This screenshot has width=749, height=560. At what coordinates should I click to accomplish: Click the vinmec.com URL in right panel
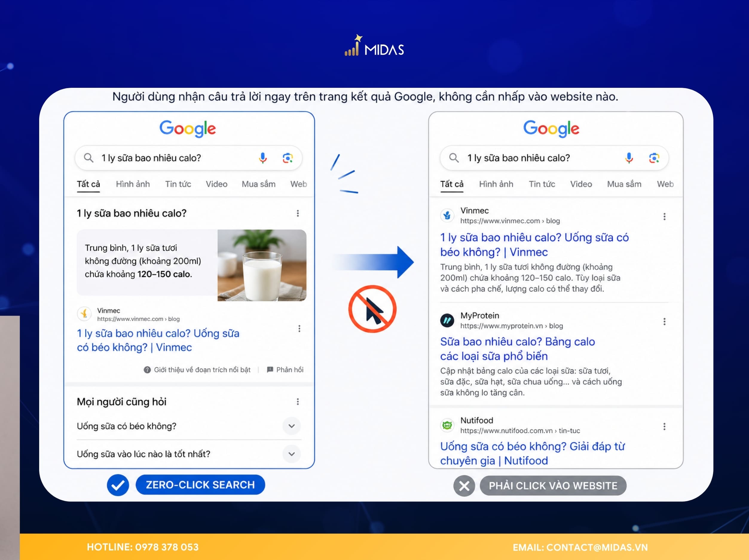point(510,221)
